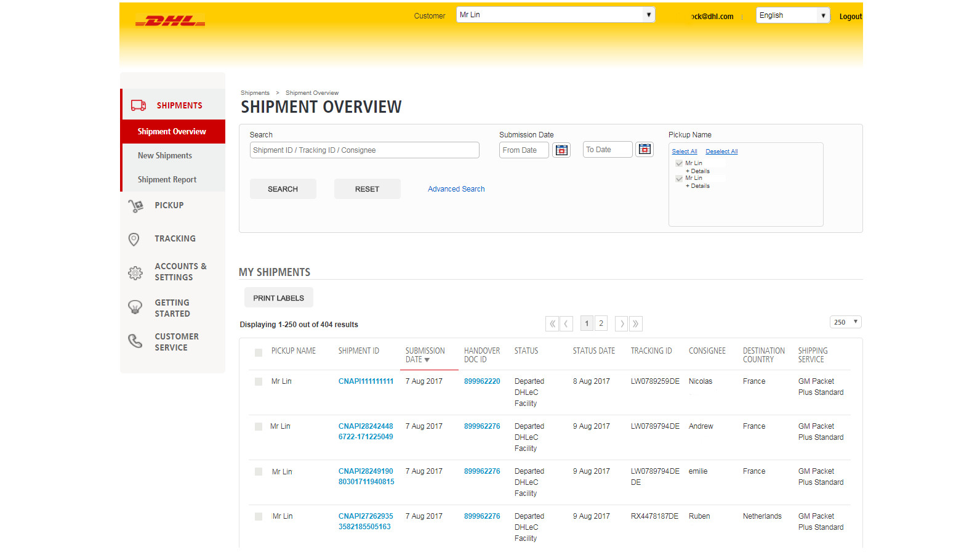Image resolution: width=980 pixels, height=552 pixels.
Task: Open the Customer dropdown showing Mr Lin
Action: (555, 15)
